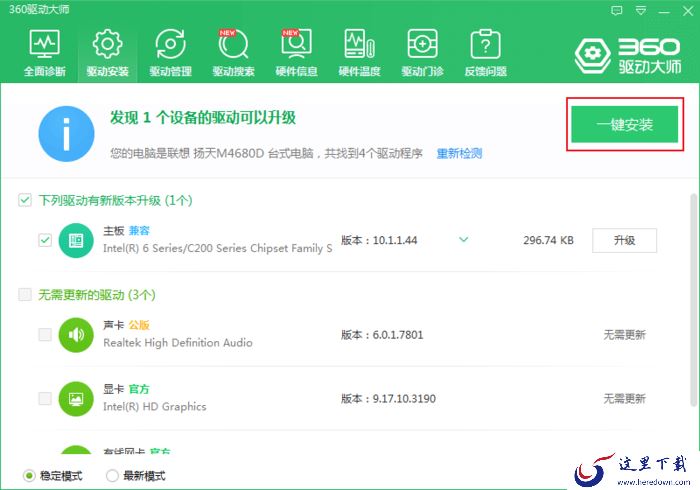Click the 公版 tag on 声卡
The height and width of the screenshot is (490, 700).
coord(139,325)
